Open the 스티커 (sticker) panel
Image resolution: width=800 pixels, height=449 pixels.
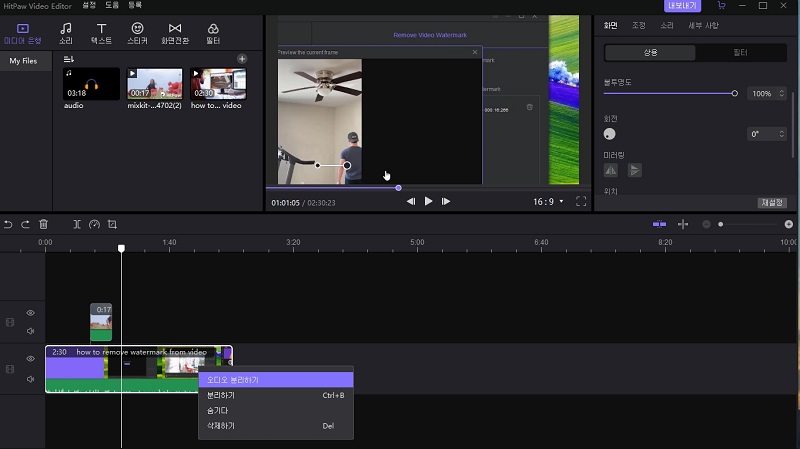point(137,33)
